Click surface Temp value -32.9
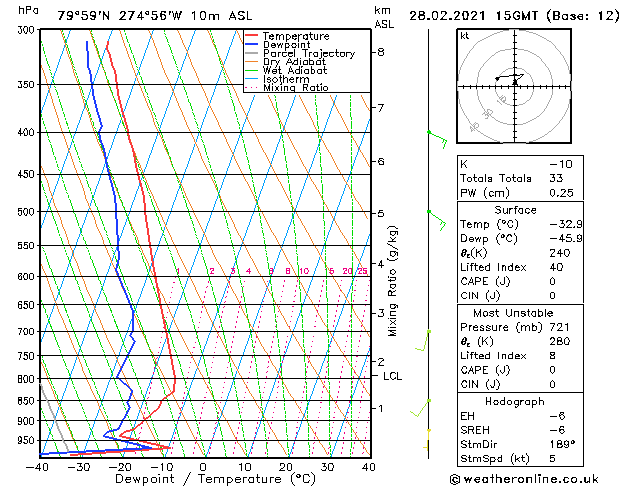 [x=566, y=224]
